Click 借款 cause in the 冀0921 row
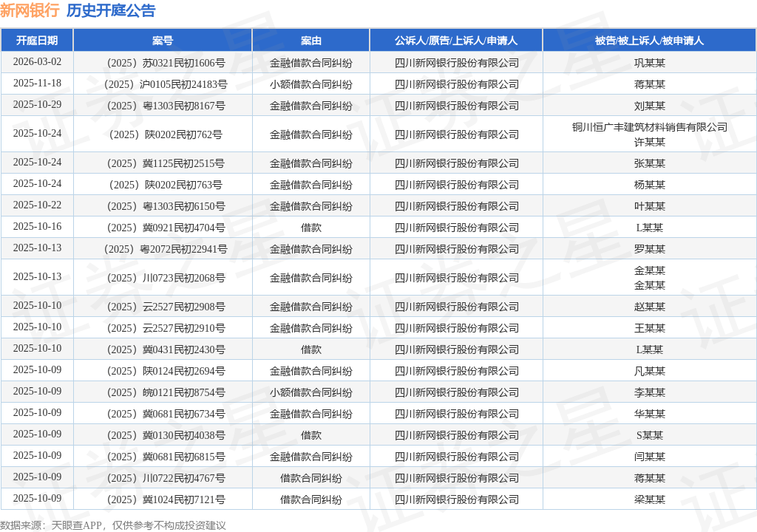757x532 pixels. [x=311, y=228]
